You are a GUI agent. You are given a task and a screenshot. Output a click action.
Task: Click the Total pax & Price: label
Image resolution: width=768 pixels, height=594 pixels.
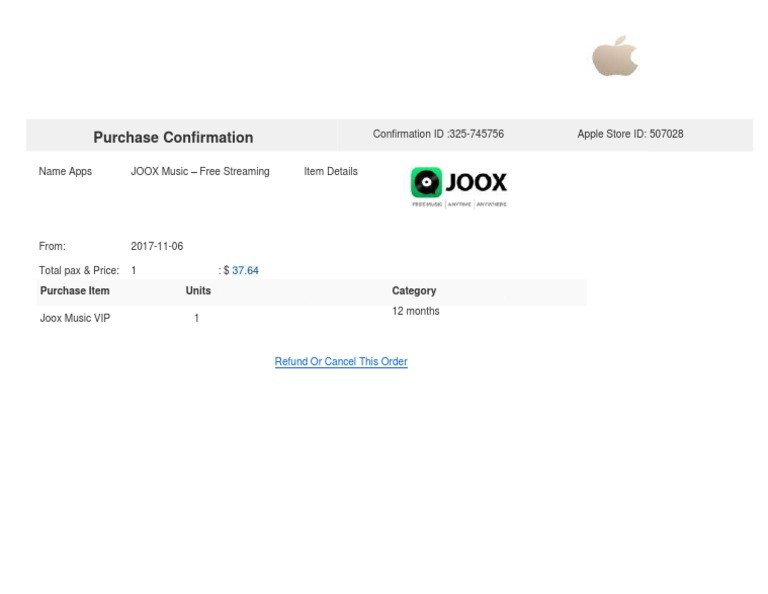pos(79,270)
